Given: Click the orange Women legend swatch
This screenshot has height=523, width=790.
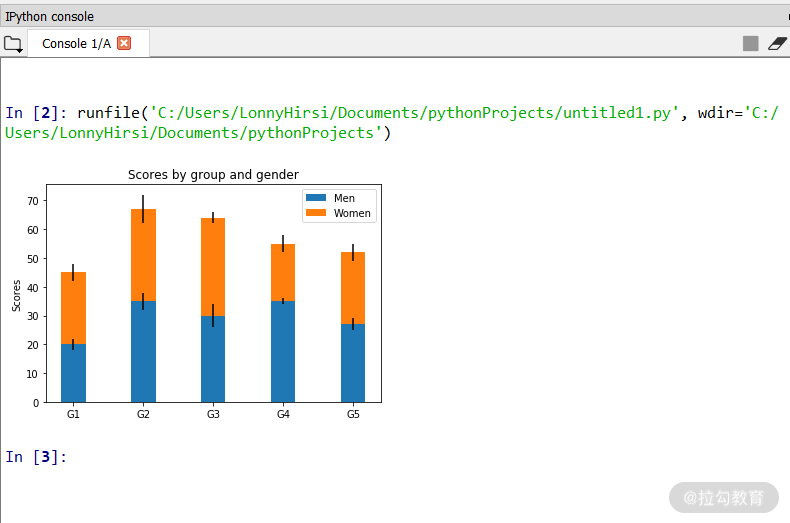Looking at the screenshot, I should (316, 213).
